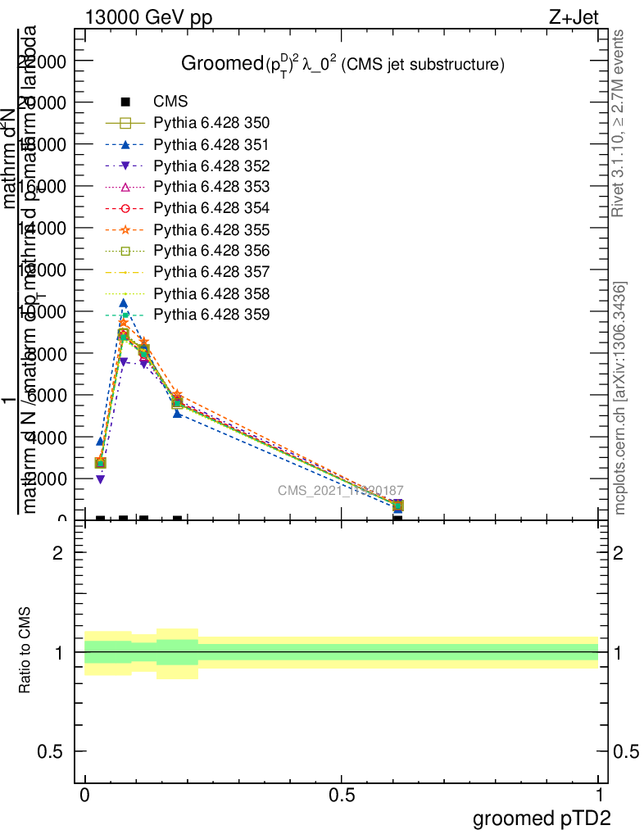Click the Pythia 6.428 354 red circle marker

point(125,208)
